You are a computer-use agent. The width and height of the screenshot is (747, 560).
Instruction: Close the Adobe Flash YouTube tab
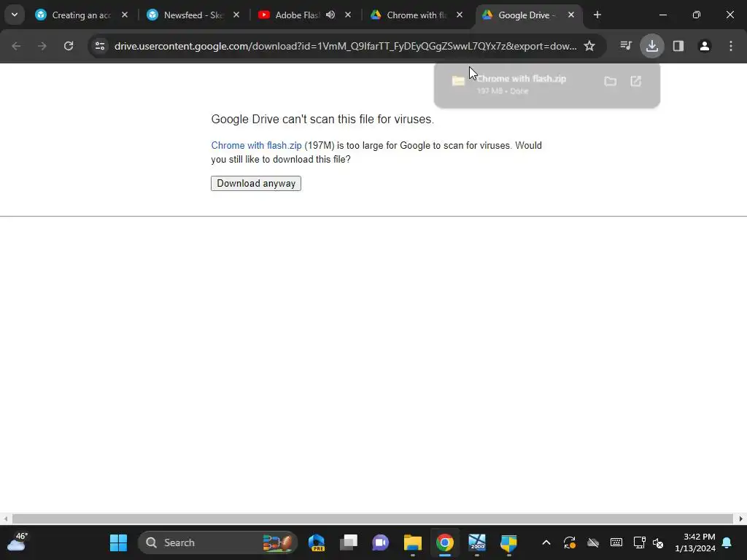(348, 15)
